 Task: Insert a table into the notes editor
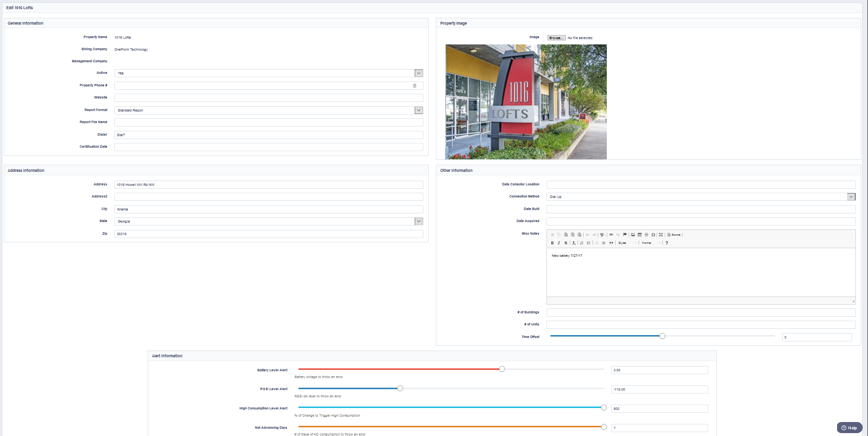pyautogui.click(x=640, y=235)
